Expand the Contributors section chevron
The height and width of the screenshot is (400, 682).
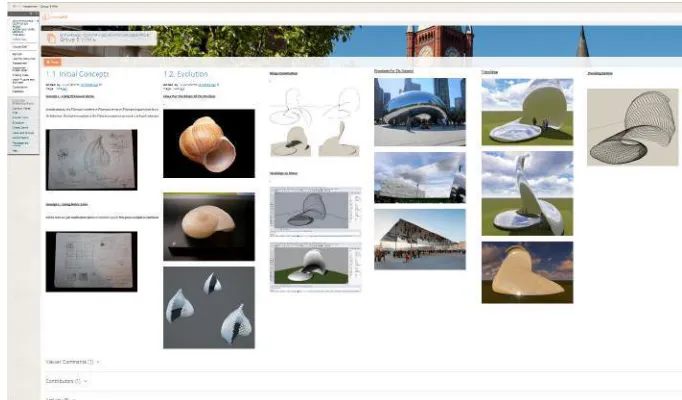[86, 381]
